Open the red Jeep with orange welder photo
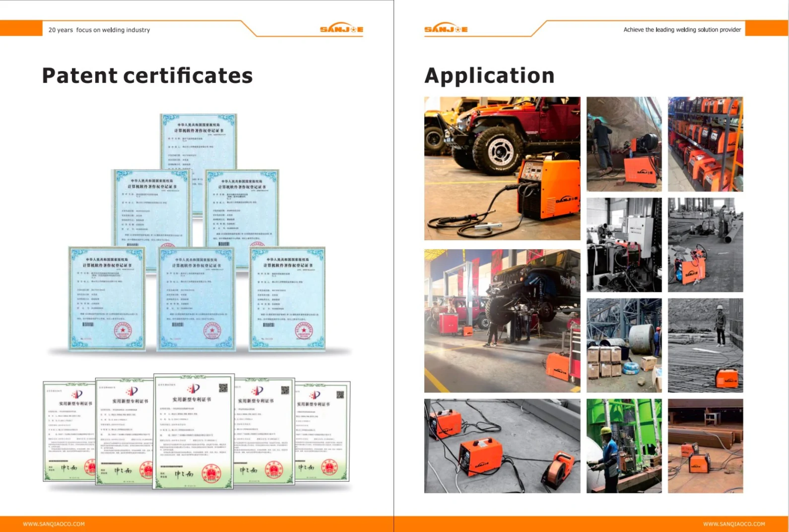The height and width of the screenshot is (532, 789). coord(502,168)
